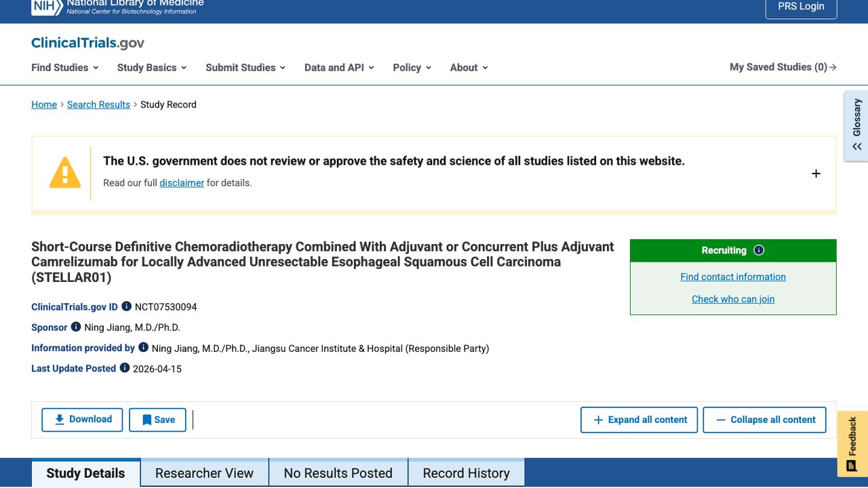Expand the Policy menu

click(412, 67)
